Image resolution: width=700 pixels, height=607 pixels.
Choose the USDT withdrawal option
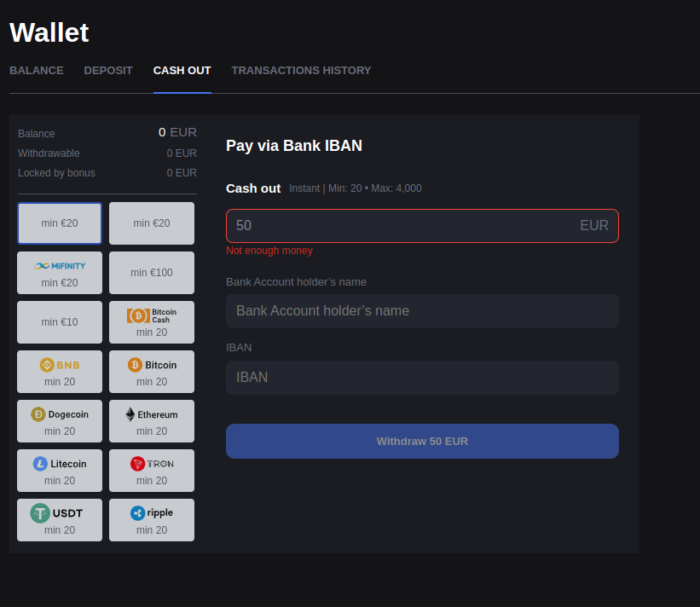point(60,520)
